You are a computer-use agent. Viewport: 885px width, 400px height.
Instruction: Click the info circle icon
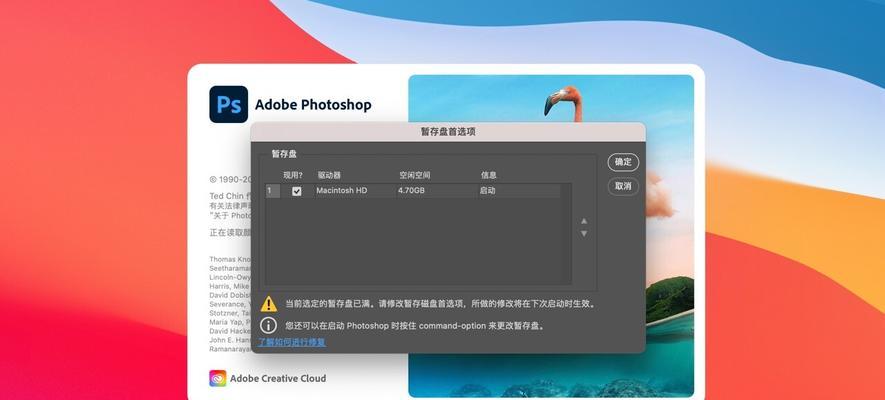[x=269, y=326]
